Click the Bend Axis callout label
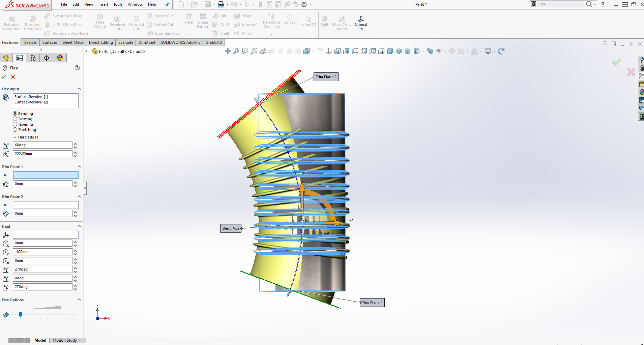This screenshot has height=345, width=644. click(231, 228)
